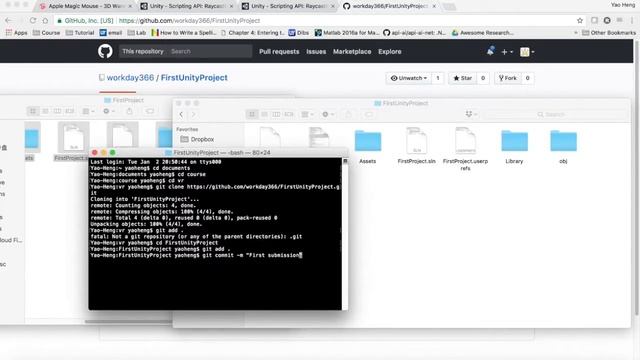Go to Chrome home page icon
640x360 pixels.
coord(45,20)
